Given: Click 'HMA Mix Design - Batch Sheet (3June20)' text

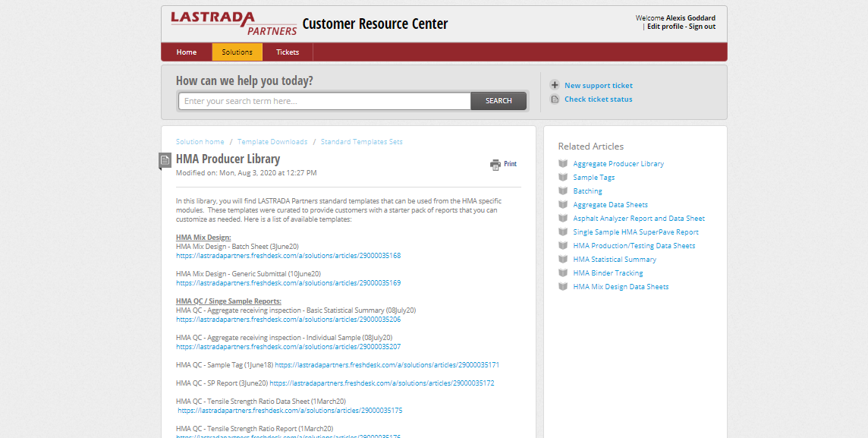Looking at the screenshot, I should tap(237, 247).
